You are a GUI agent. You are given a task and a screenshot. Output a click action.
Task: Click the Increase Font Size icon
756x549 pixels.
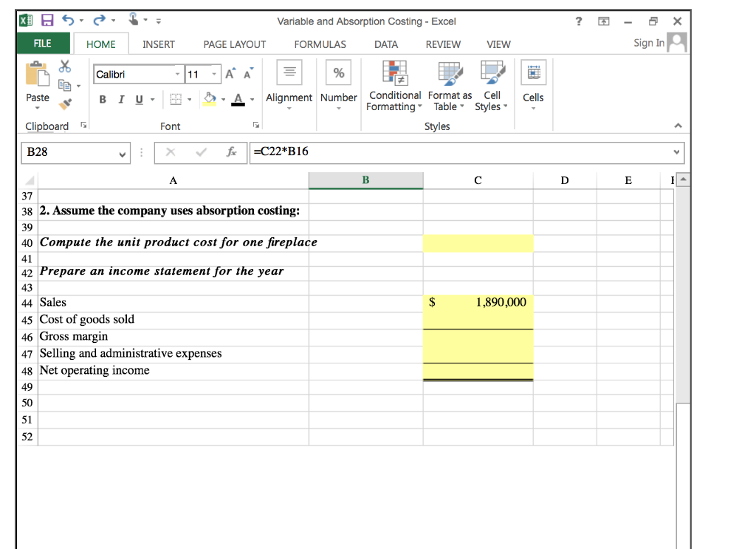230,74
